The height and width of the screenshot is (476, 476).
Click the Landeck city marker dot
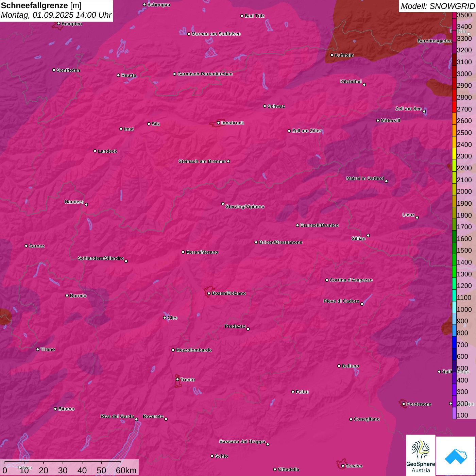pyautogui.click(x=95, y=151)
